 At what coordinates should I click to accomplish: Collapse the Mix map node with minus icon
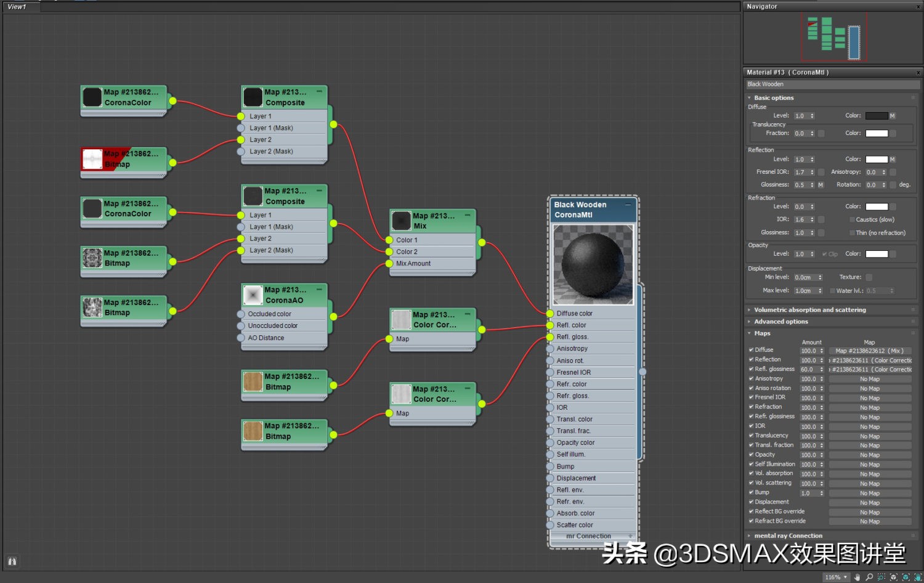468,215
